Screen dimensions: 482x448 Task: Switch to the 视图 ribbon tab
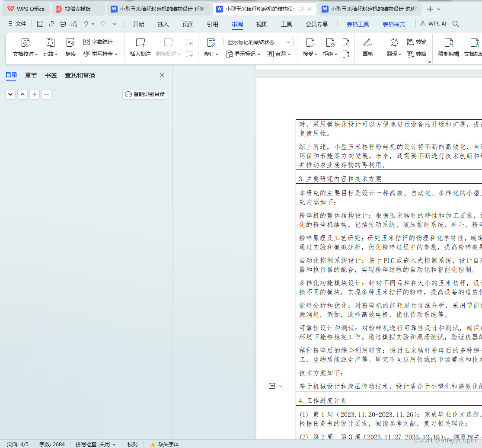262,24
